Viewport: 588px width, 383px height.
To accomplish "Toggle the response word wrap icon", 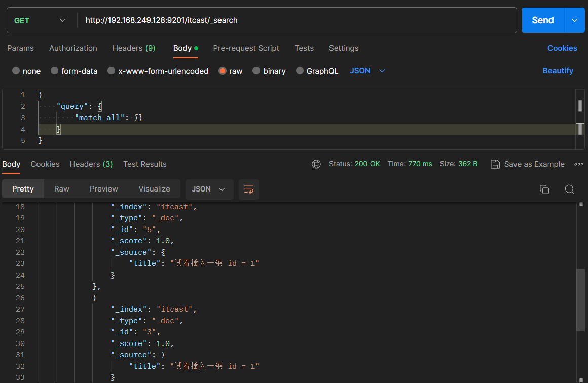I will (x=248, y=189).
